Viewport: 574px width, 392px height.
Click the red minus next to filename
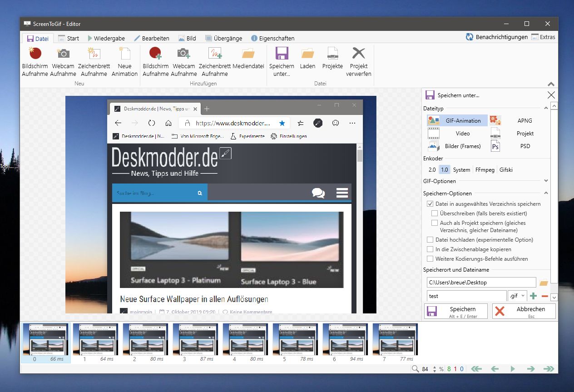544,296
